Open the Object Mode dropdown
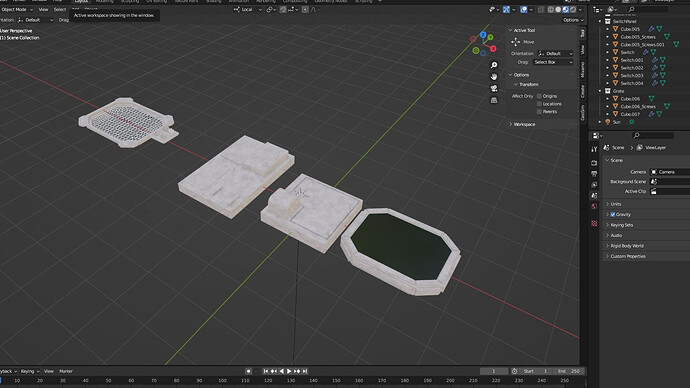 pos(17,9)
